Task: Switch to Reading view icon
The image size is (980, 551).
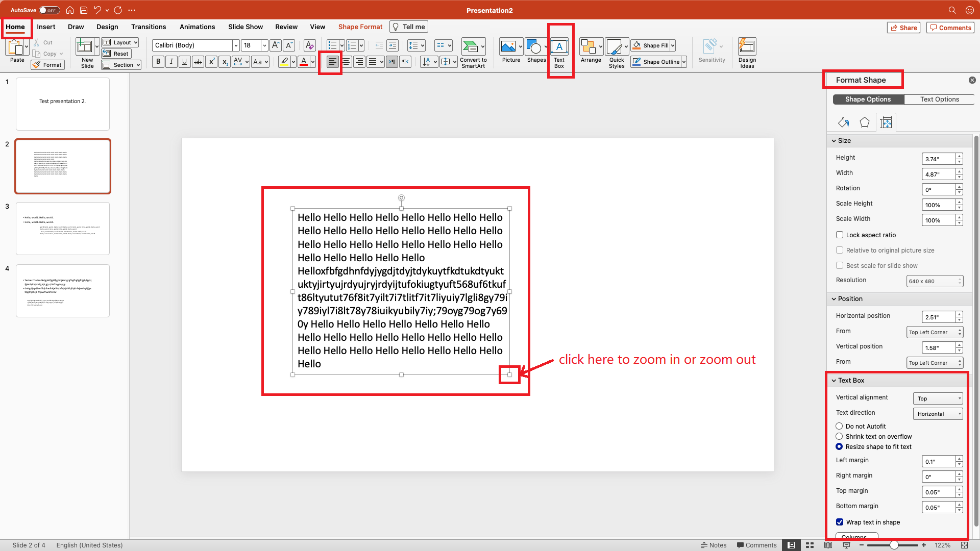Action: click(828, 545)
